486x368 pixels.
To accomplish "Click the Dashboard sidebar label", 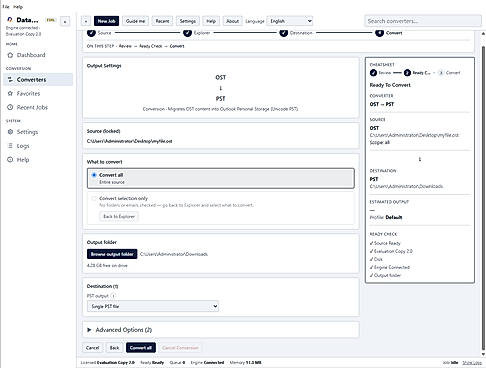I will coord(31,55).
